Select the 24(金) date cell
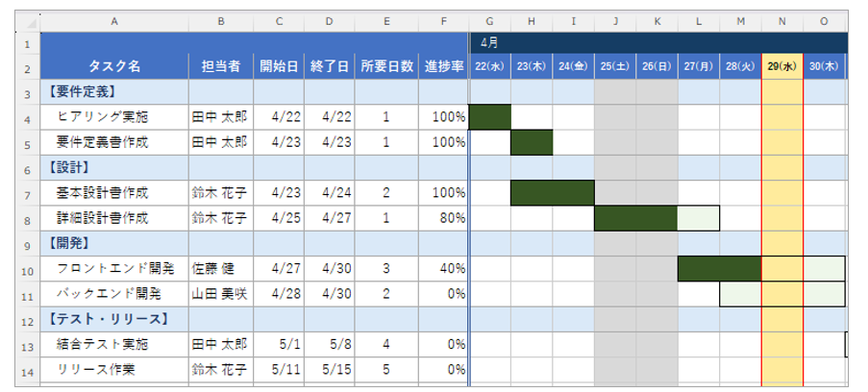 [574, 66]
